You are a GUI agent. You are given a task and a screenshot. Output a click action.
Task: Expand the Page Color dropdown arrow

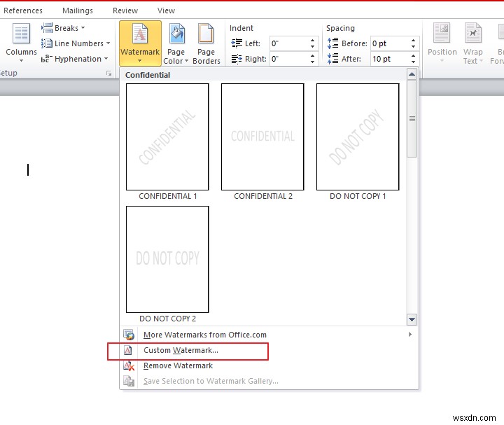(x=186, y=60)
